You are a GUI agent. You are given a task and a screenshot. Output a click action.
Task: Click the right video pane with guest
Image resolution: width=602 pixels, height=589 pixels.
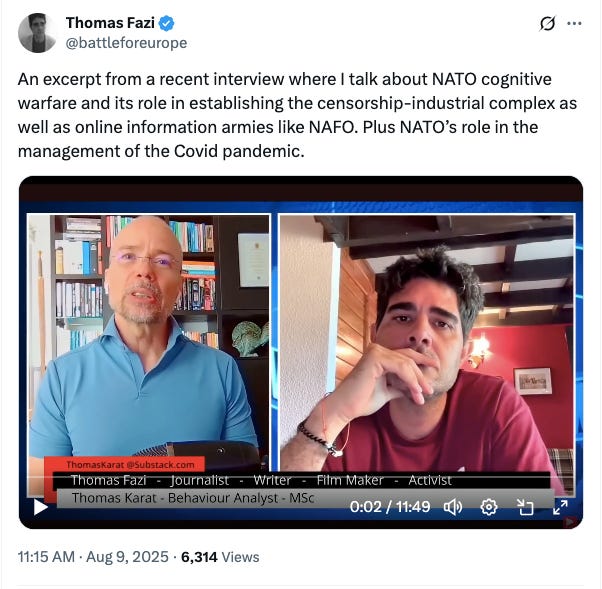[427, 342]
